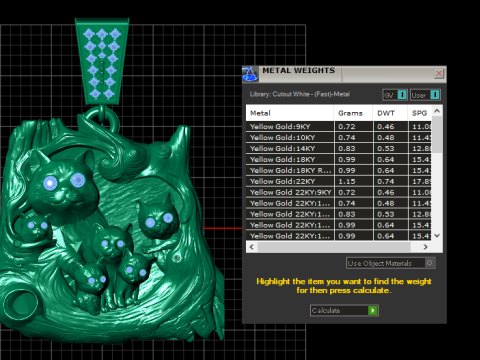Toggle the User library switch
Screen dimensions: 480x360
[425, 95]
